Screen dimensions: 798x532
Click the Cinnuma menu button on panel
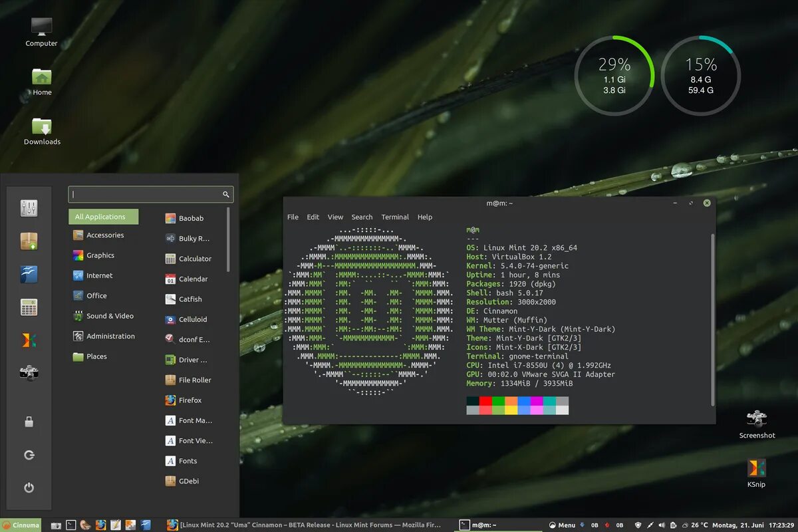21,525
